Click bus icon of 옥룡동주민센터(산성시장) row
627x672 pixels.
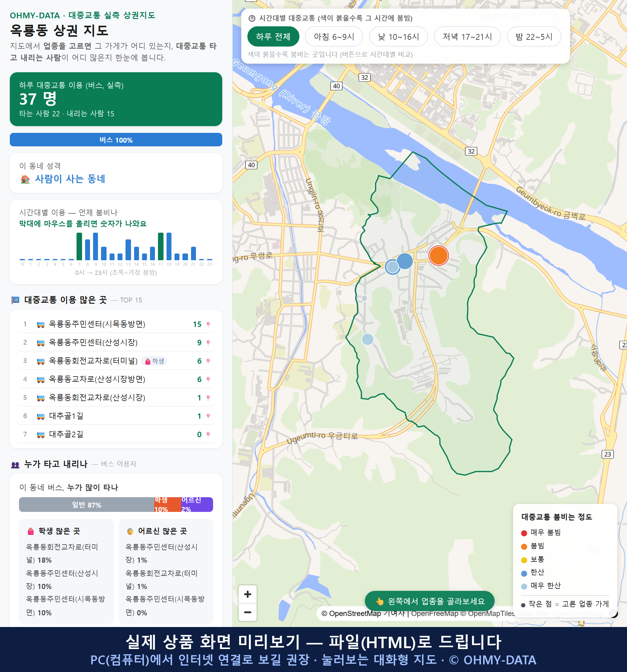[x=40, y=343]
